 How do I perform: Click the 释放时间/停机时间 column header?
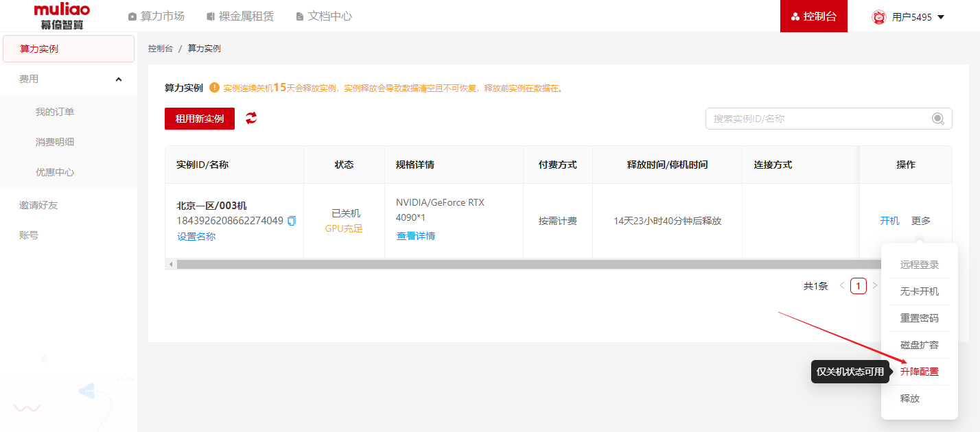[668, 165]
